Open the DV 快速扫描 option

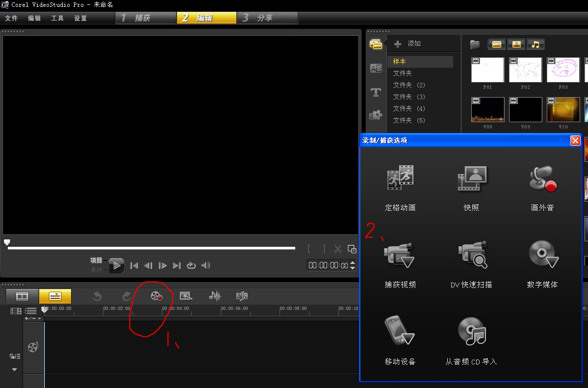(471, 265)
